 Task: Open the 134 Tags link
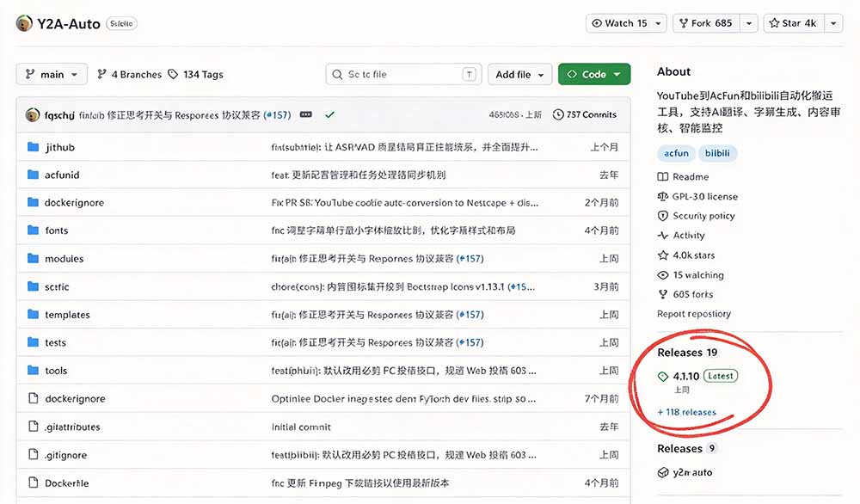[196, 74]
